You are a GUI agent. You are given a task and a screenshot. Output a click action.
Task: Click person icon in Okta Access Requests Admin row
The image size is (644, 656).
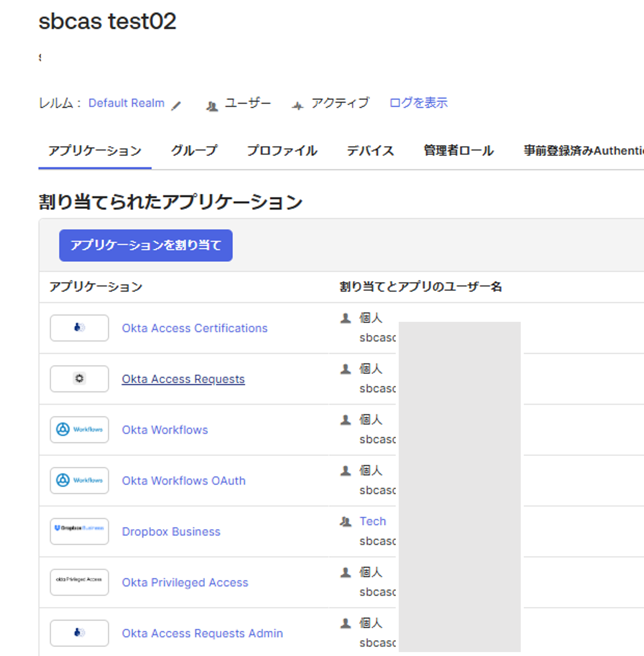coord(345,623)
